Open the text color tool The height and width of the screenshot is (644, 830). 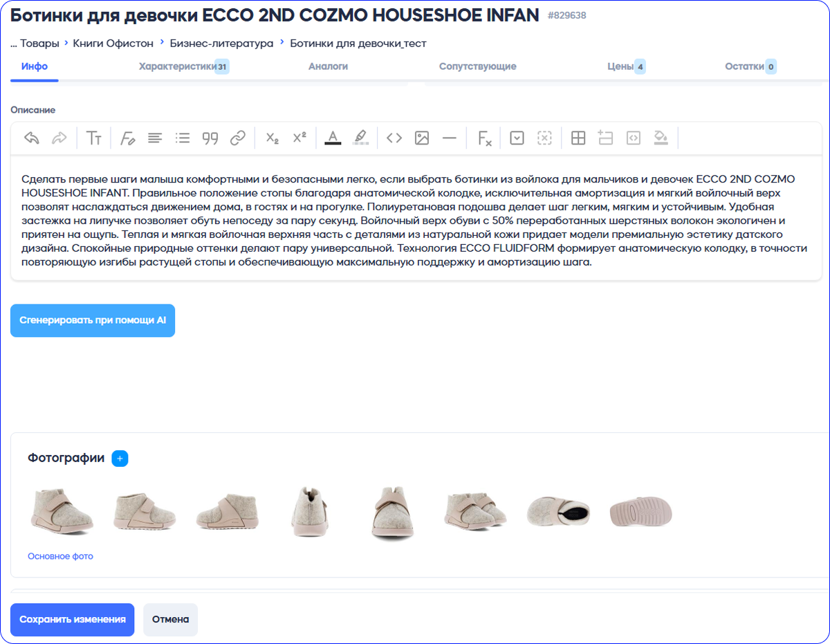(333, 138)
